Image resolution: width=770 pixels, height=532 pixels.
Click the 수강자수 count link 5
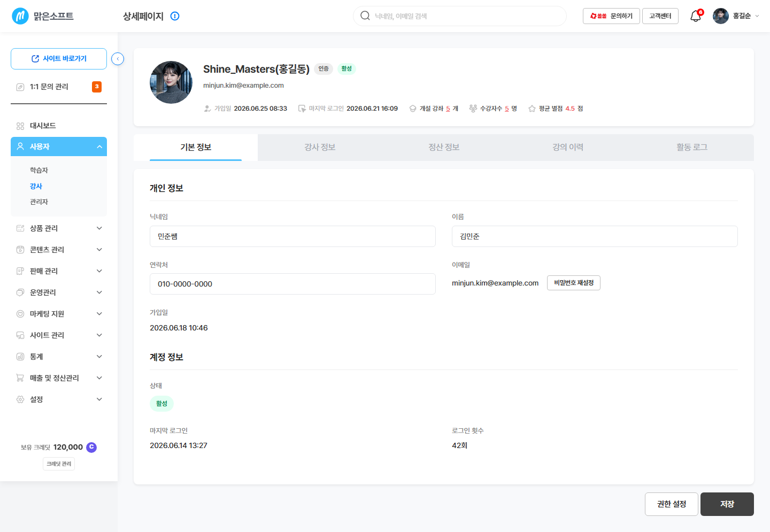click(x=507, y=109)
